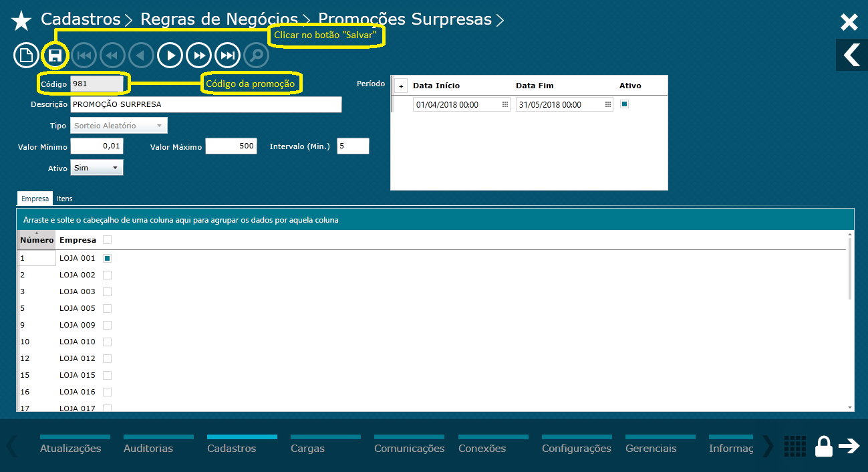Open the Data Fim calendar picker
Image resolution: width=868 pixels, height=472 pixels.
pyautogui.click(x=608, y=104)
